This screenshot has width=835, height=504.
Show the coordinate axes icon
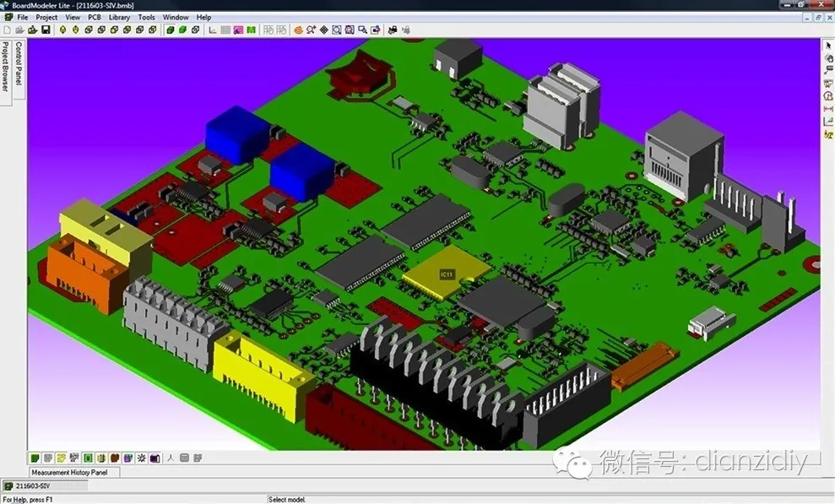[x=213, y=30]
